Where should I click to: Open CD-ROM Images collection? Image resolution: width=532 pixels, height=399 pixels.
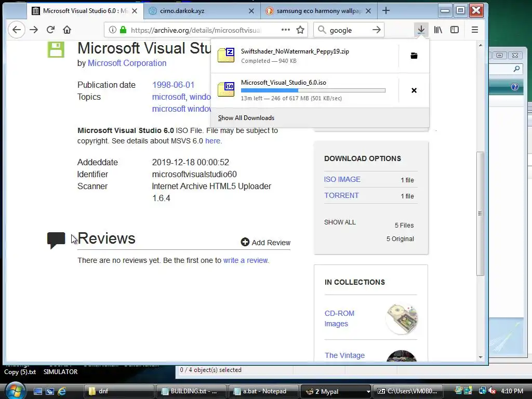pyautogui.click(x=339, y=318)
